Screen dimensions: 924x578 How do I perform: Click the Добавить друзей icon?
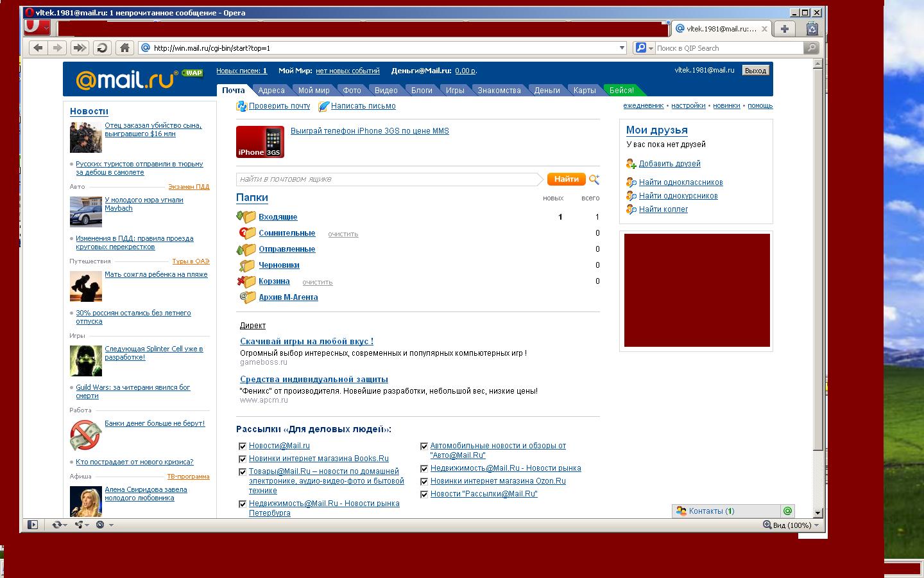coord(631,164)
